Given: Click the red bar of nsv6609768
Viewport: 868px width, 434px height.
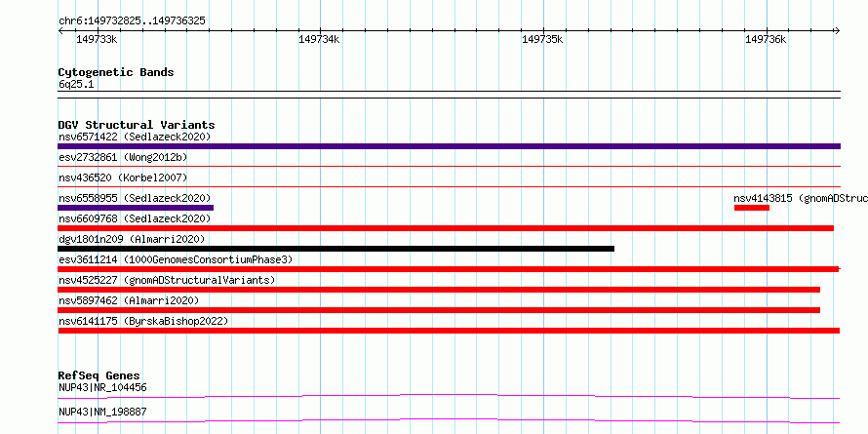Looking at the screenshot, I should [446, 228].
